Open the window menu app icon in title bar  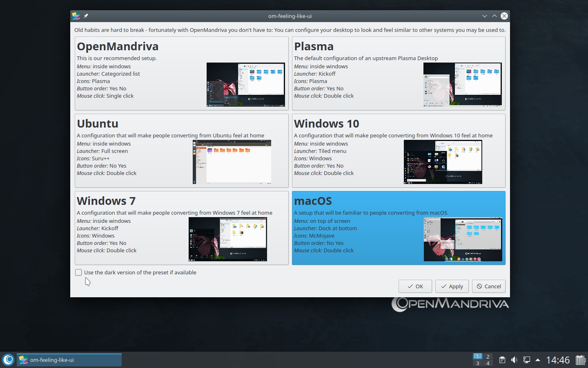click(x=76, y=16)
